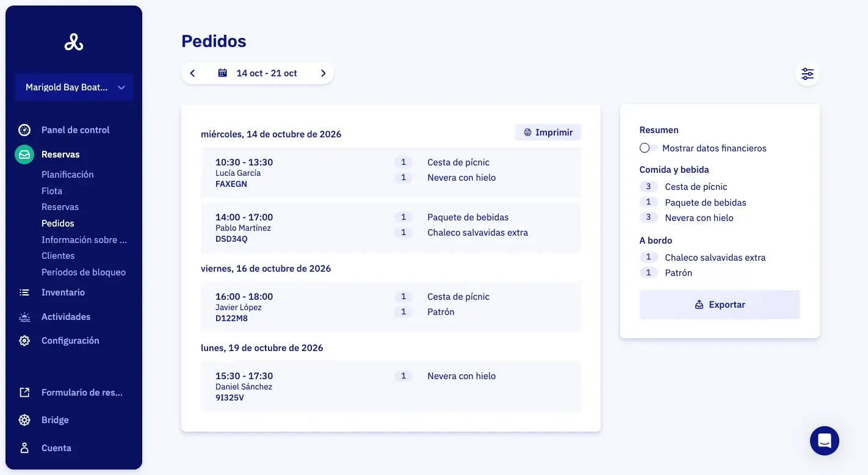Image resolution: width=868 pixels, height=475 pixels.
Task: Open the 16:00 - 18:00 Javier López order
Action: tap(391, 307)
